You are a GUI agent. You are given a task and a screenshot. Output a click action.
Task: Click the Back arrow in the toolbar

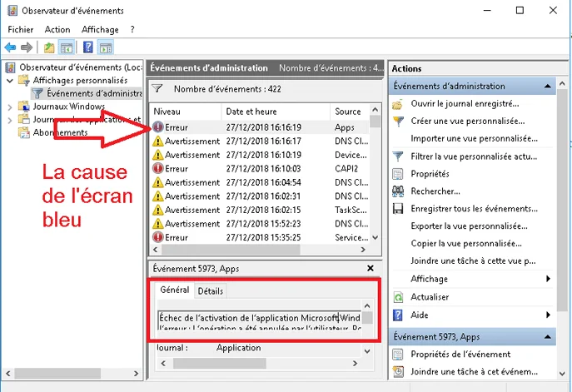point(10,47)
